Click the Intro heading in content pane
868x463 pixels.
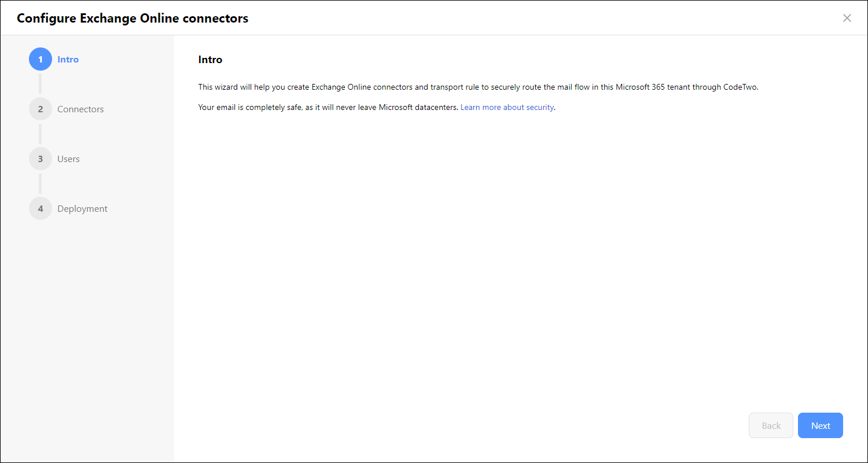pyautogui.click(x=210, y=59)
